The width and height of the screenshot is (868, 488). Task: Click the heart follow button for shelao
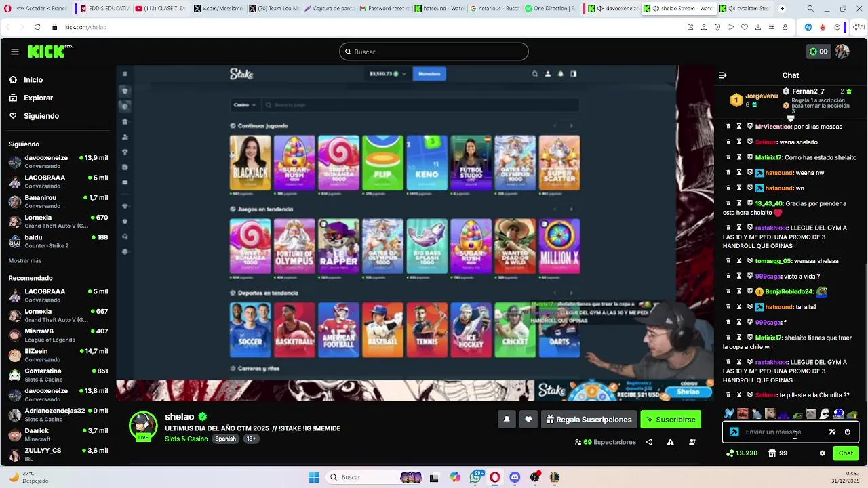[528, 420]
